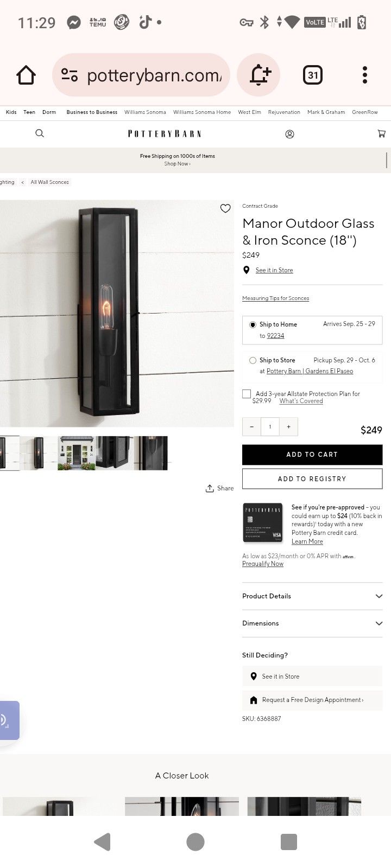Select the Ship to Home radio button
The width and height of the screenshot is (391, 868).
253,324
